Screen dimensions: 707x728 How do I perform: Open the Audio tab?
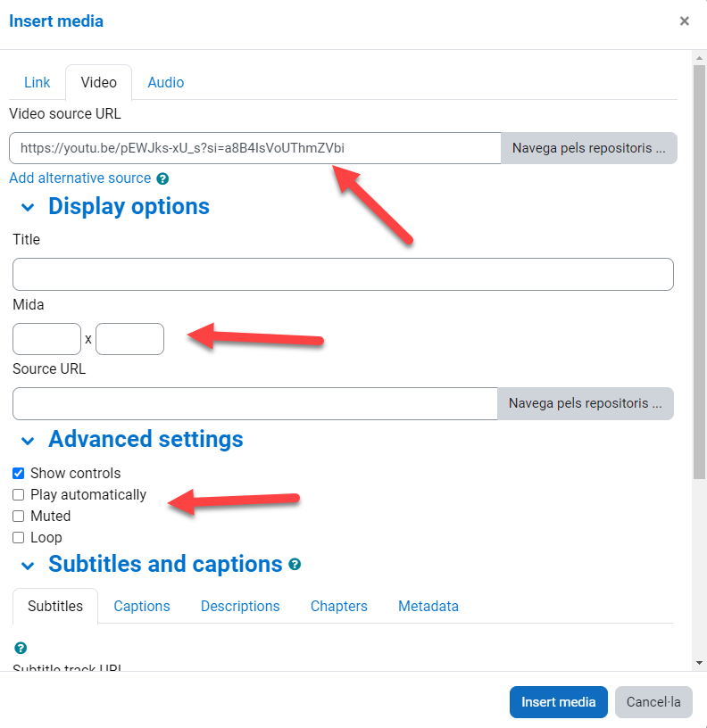click(x=166, y=83)
